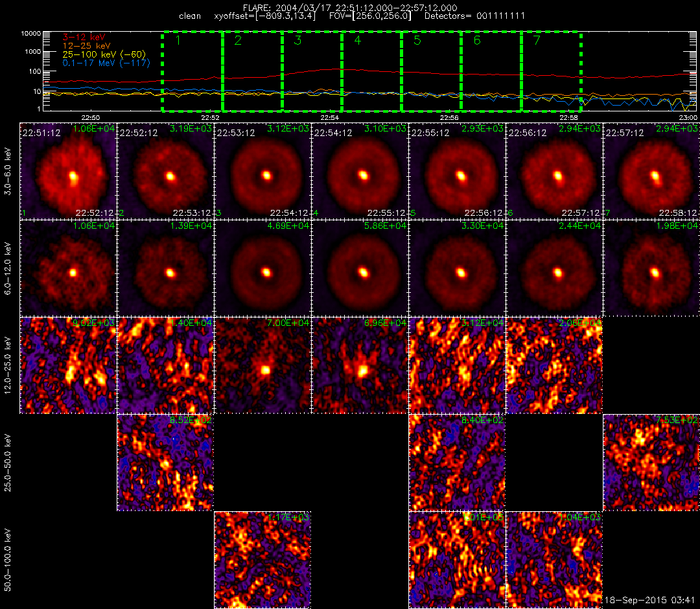Click the 22:52 time axis label
Viewport: 700px width, 609px height.
pyautogui.click(x=210, y=117)
